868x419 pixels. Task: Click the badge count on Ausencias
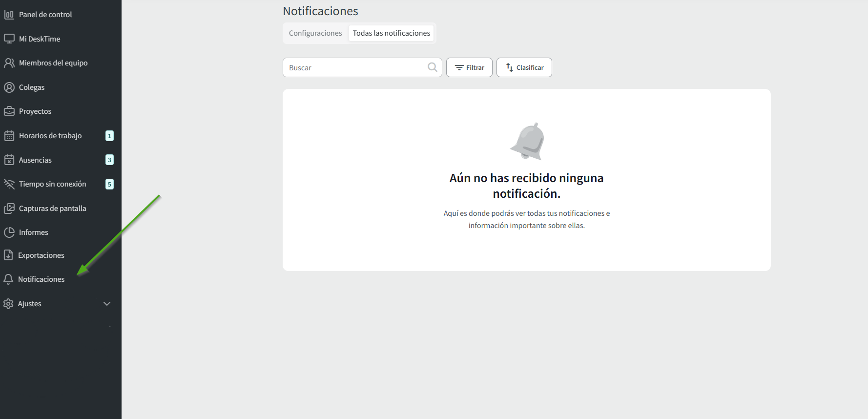pos(109,160)
